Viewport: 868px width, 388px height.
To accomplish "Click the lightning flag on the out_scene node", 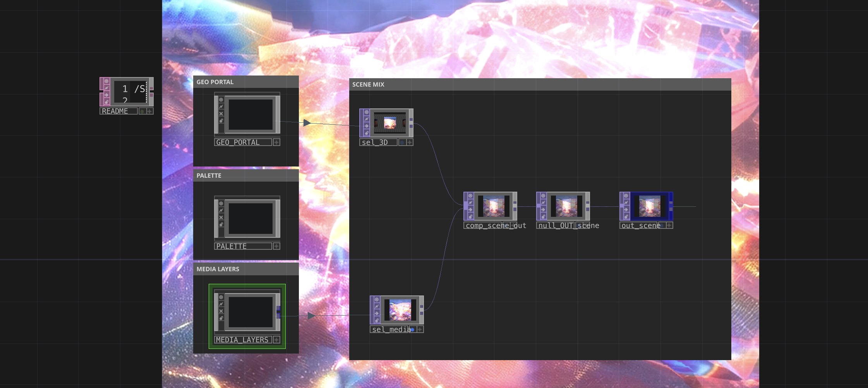I will 626,202.
